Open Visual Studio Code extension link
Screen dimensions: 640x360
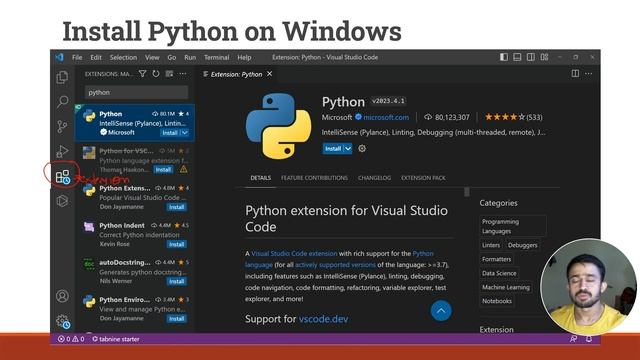[294, 253]
